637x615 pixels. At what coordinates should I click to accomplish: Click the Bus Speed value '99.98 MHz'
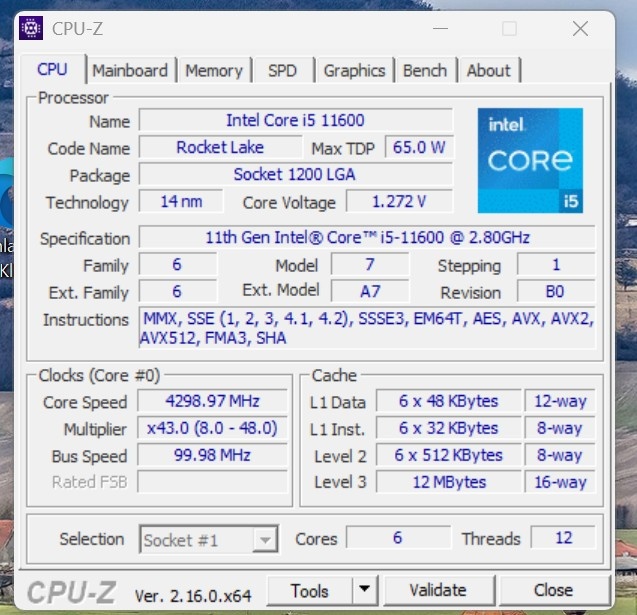212,455
